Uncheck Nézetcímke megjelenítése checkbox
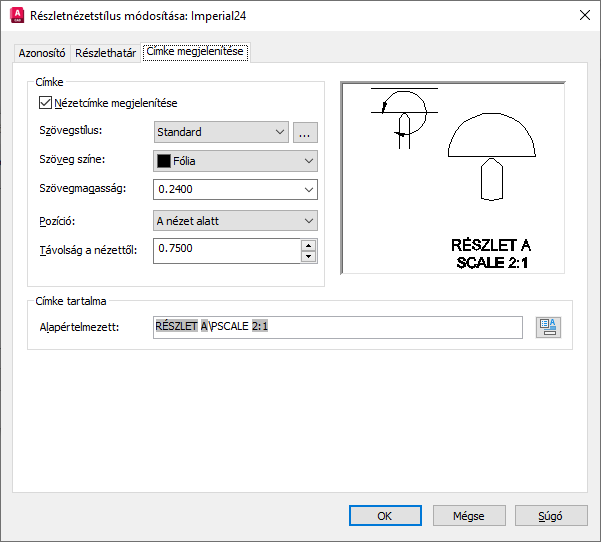 coord(45,103)
